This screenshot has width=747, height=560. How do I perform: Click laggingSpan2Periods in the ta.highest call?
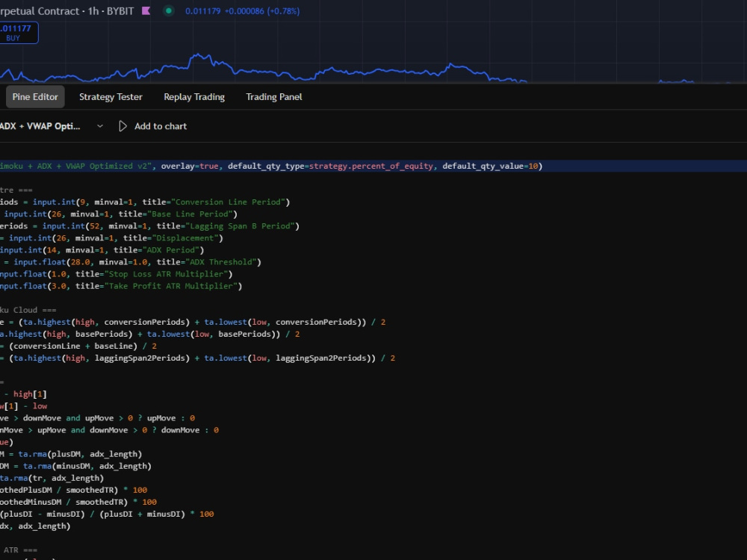click(140, 358)
